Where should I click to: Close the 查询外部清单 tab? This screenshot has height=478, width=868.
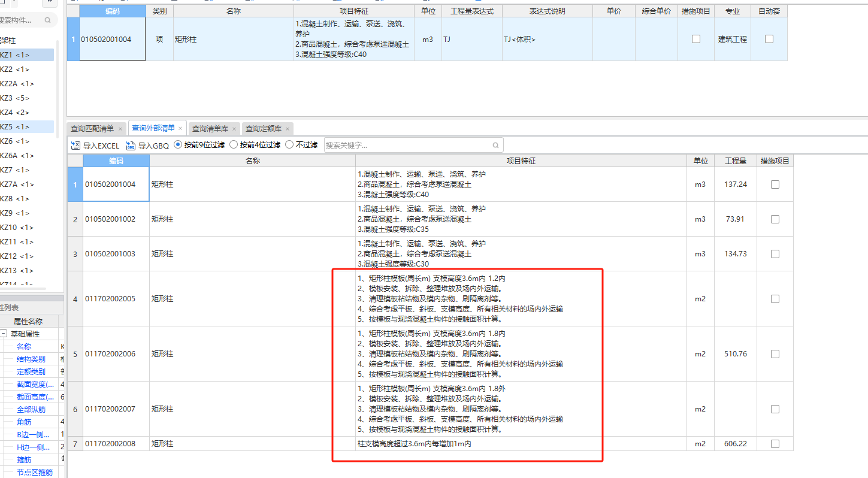(x=180, y=128)
